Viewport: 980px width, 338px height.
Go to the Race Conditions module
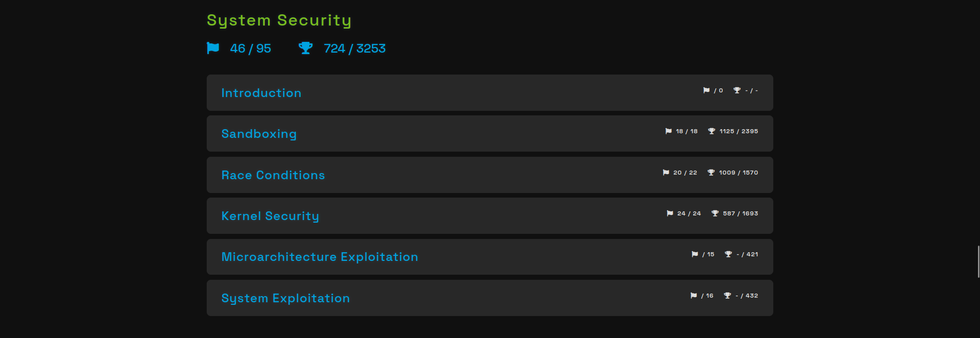(273, 175)
